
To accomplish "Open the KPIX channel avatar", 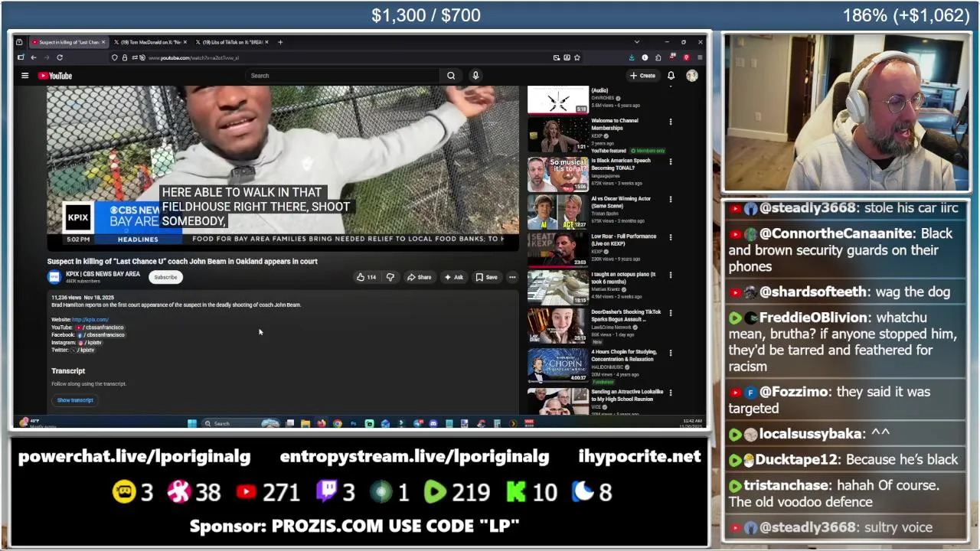I will tap(54, 277).
